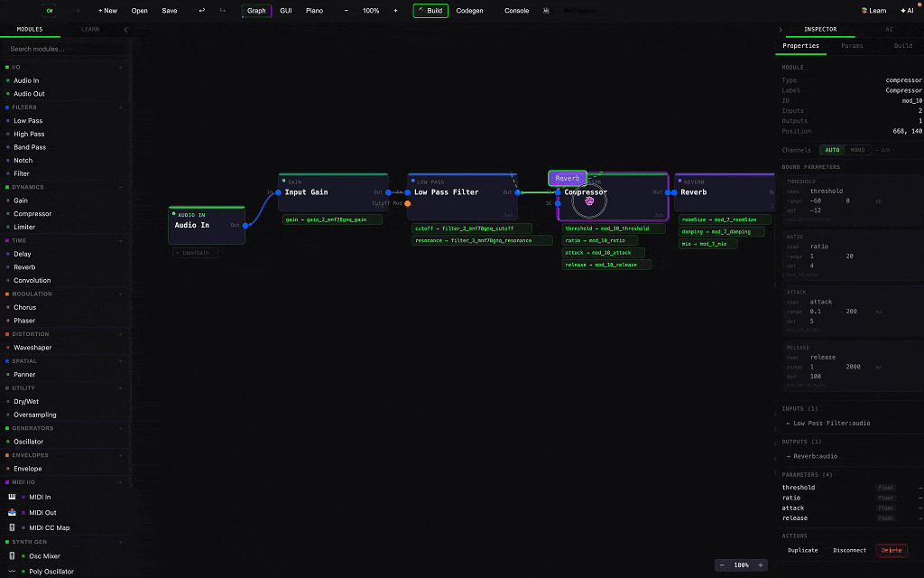
Task: Toggle the Reverb header badge on Compressor node
Action: point(567,178)
